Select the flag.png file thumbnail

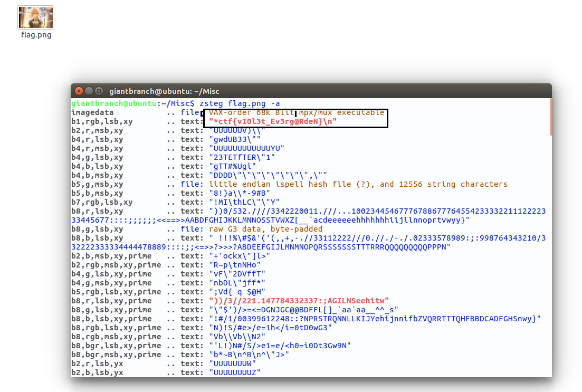click(36, 17)
